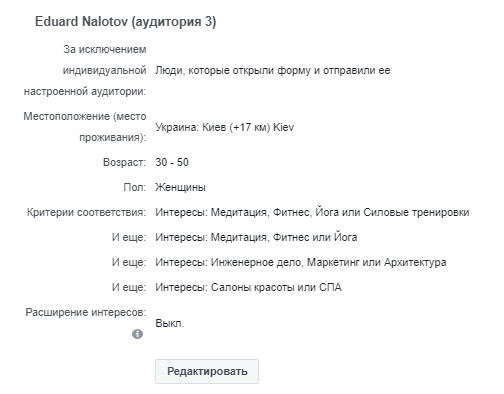Click the И еще label beside Инженерное дело
The width and height of the screenshot is (504, 394).
click(129, 262)
